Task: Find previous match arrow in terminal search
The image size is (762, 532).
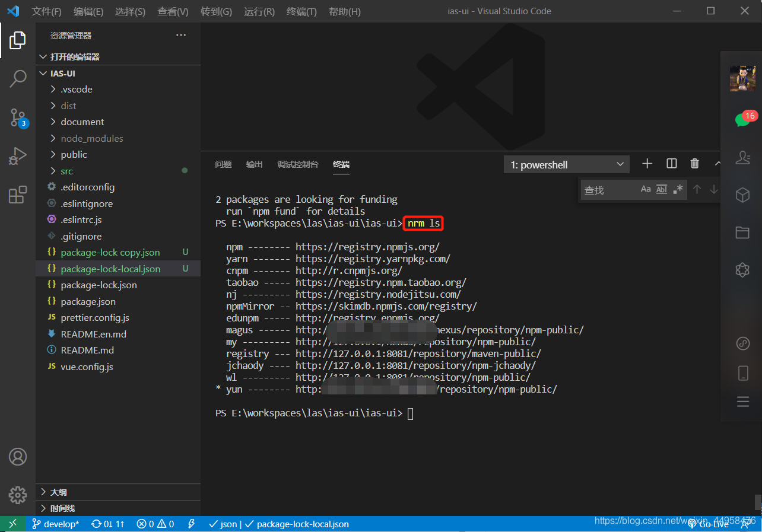Action: [697, 189]
